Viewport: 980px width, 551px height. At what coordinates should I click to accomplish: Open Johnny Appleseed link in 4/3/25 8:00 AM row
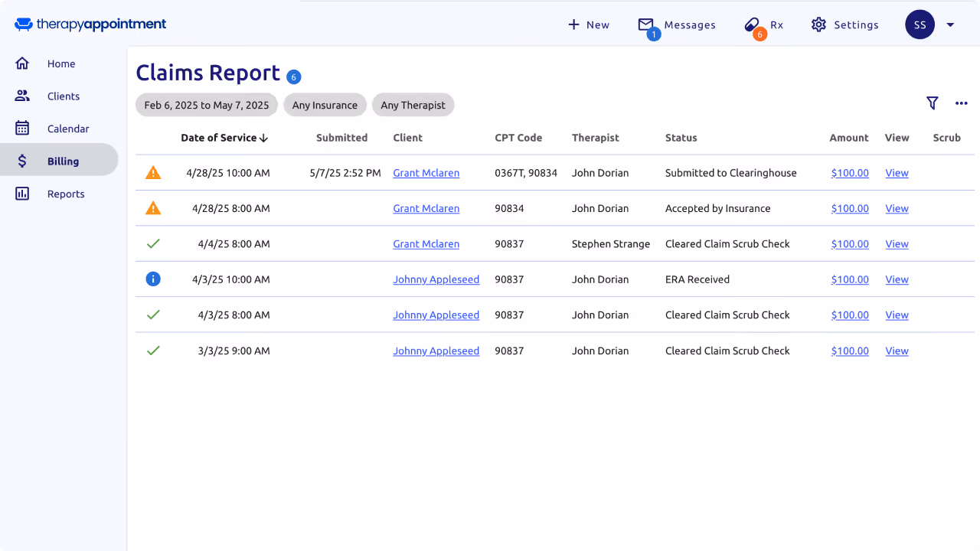436,315
